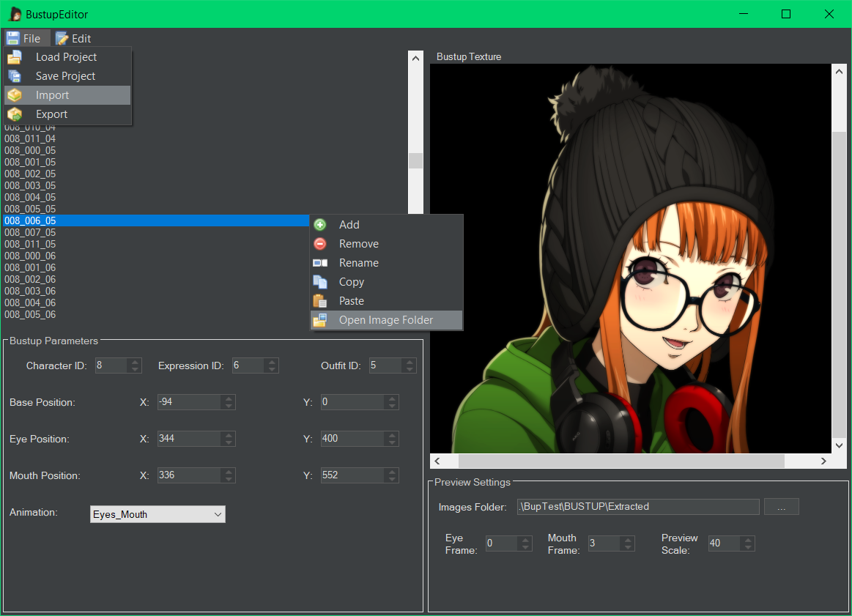Viewport: 852px width, 616px height.
Task: Click the texture horizontal scroll right arrow
Action: coord(823,461)
